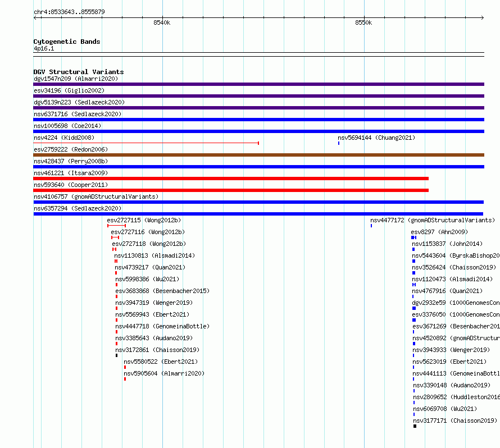500x448 pixels.
Task: Open the nsv6371716 (Sedlazeck2020) variant
Action: coord(78,114)
